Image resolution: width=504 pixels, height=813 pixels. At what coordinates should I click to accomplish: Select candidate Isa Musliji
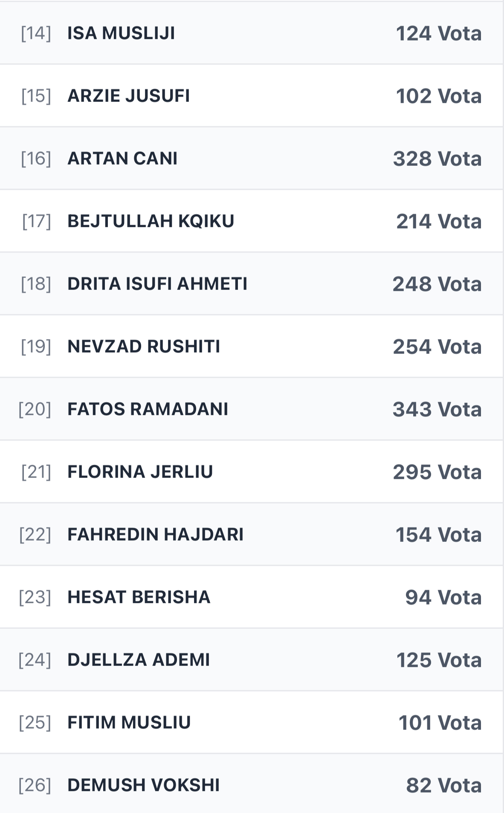pos(121,33)
